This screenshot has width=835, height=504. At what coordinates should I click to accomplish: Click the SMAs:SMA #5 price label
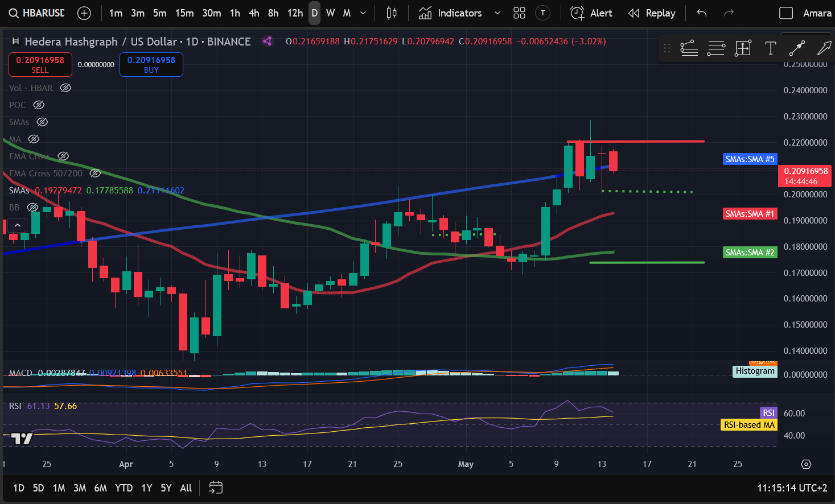[x=750, y=159]
